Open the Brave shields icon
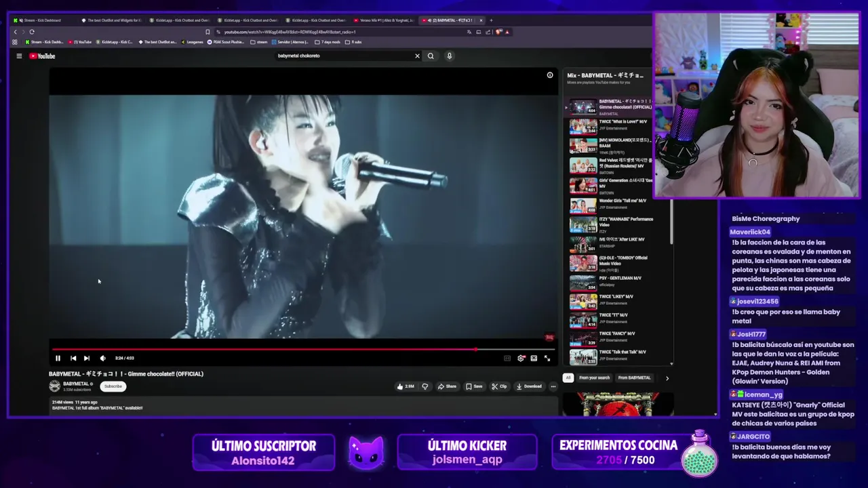868x488 pixels. (498, 32)
